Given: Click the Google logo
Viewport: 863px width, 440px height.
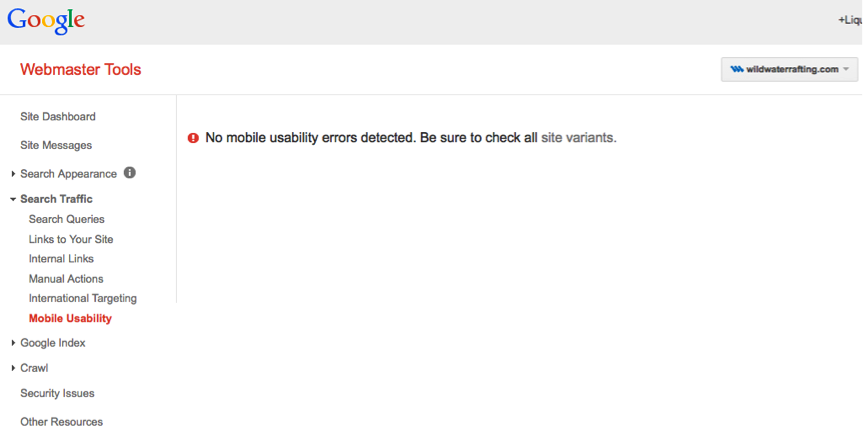Looking at the screenshot, I should tap(46, 21).
